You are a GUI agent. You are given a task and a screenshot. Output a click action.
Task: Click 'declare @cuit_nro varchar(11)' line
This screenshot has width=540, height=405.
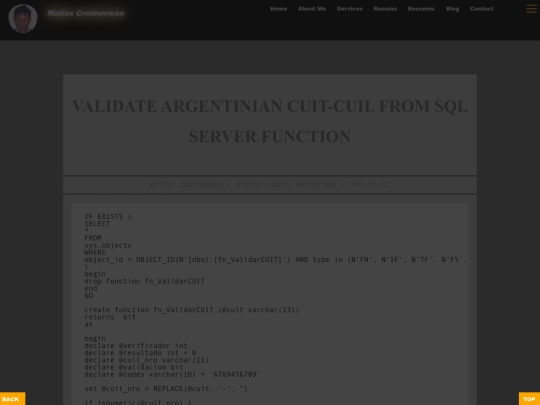click(147, 360)
